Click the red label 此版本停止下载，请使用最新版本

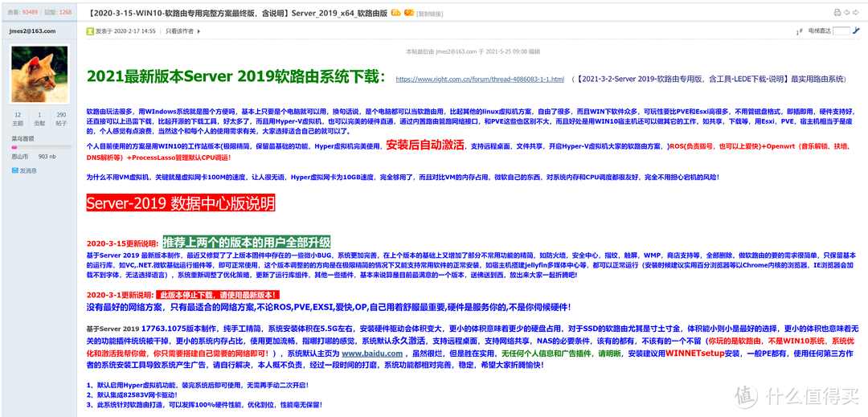(219, 295)
